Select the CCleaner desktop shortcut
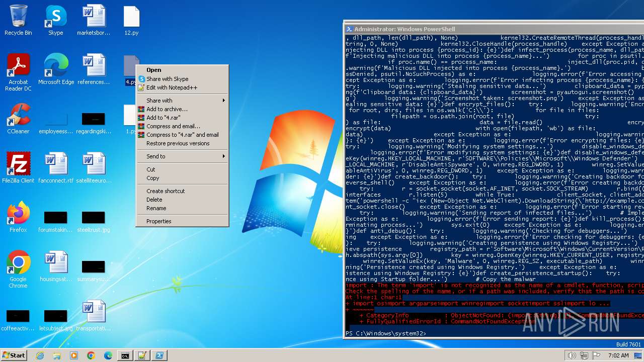Screen dimensions: 644x362 point(18,119)
